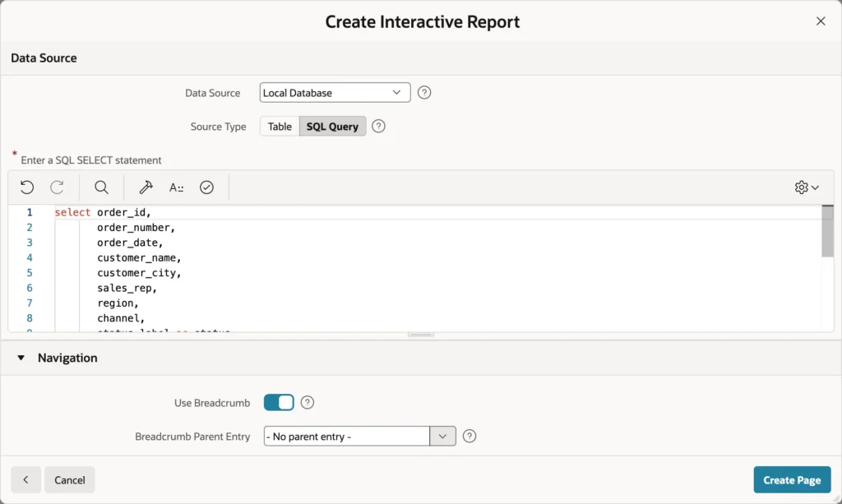The height and width of the screenshot is (504, 842).
Task: Click the autocomplete A:: icon
Action: (176, 187)
